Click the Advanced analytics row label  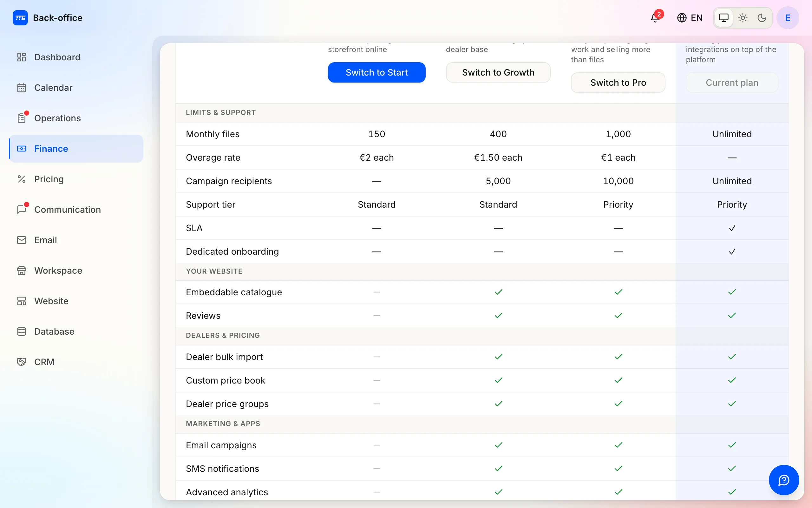click(x=227, y=492)
